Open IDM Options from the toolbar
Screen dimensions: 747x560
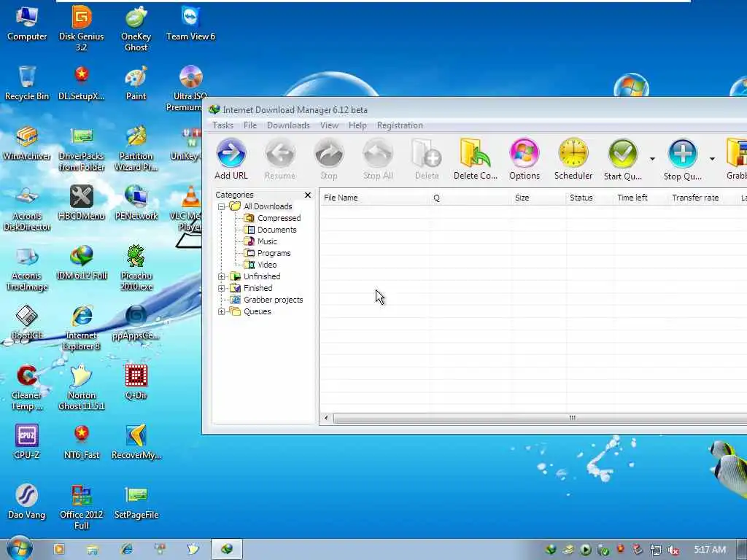(525, 159)
